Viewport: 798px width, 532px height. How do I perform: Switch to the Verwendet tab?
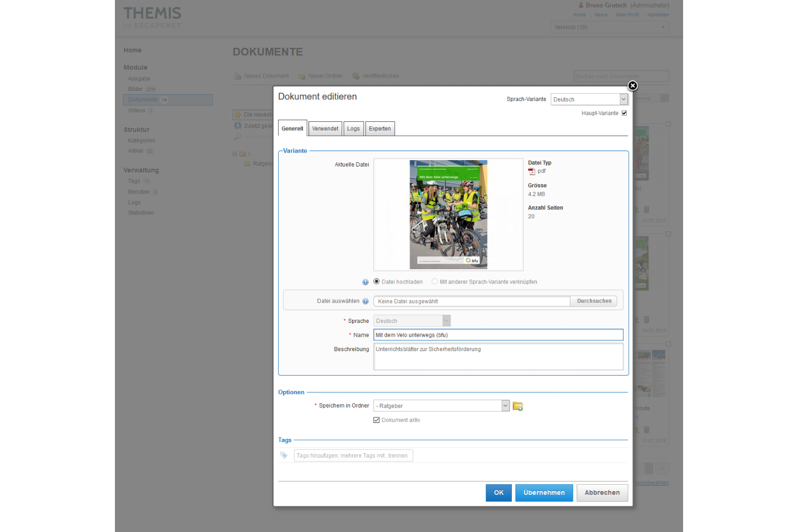point(325,129)
